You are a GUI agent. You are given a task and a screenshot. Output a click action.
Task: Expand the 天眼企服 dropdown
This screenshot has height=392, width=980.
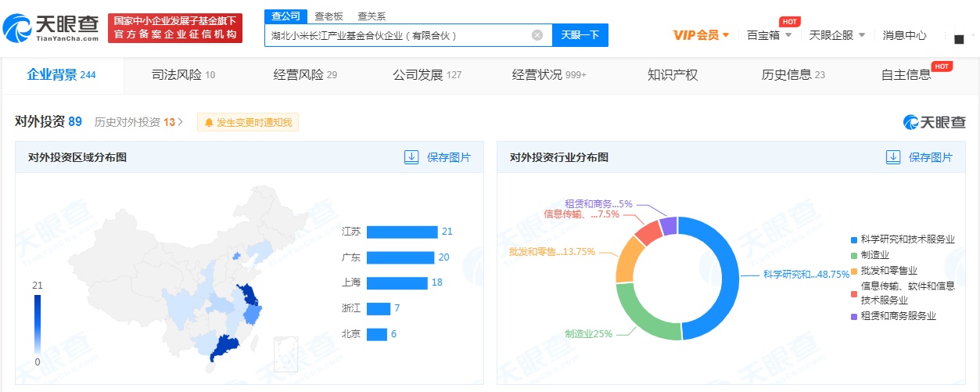(836, 35)
